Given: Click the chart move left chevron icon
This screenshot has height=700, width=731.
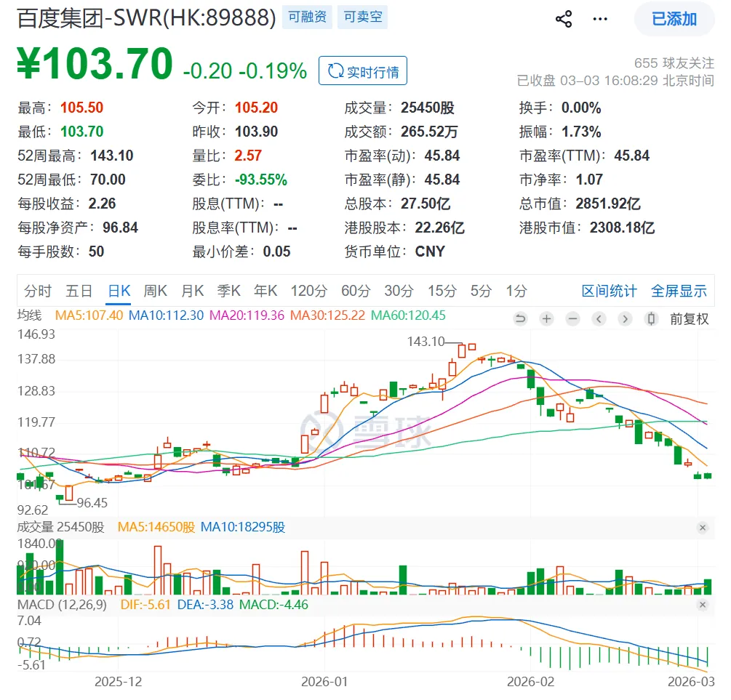Looking at the screenshot, I should (599, 319).
